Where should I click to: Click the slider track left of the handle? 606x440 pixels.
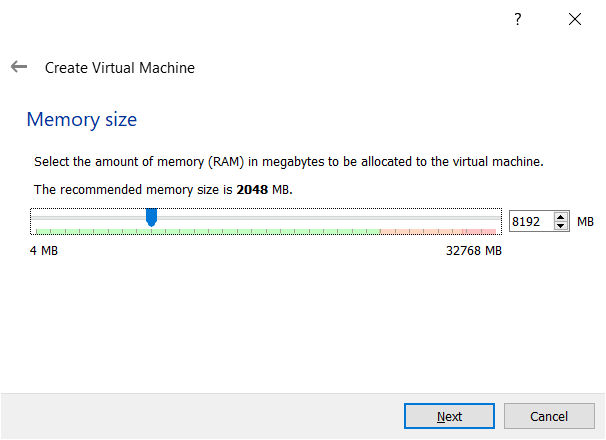pos(90,218)
